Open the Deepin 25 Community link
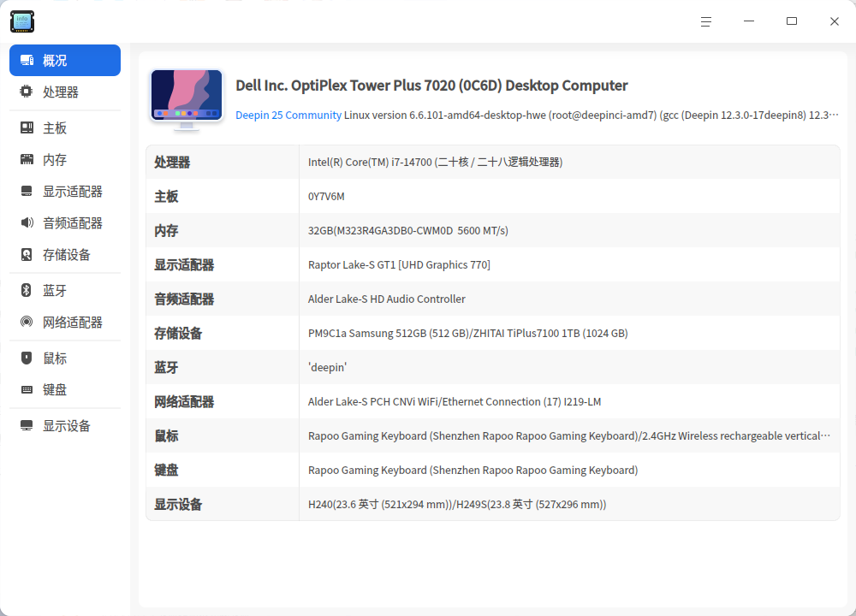This screenshot has width=856, height=616. 288,115
